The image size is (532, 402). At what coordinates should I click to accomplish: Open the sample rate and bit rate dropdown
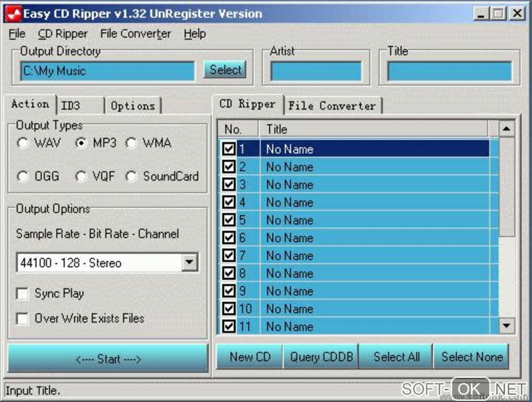189,262
